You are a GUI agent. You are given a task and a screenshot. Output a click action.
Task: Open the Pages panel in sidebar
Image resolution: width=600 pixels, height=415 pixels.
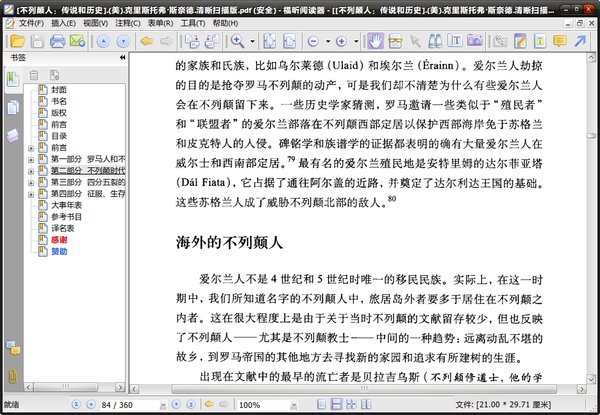pos(13,108)
